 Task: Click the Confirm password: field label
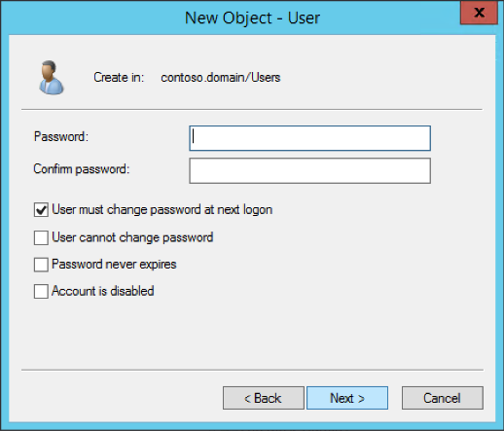click(82, 169)
